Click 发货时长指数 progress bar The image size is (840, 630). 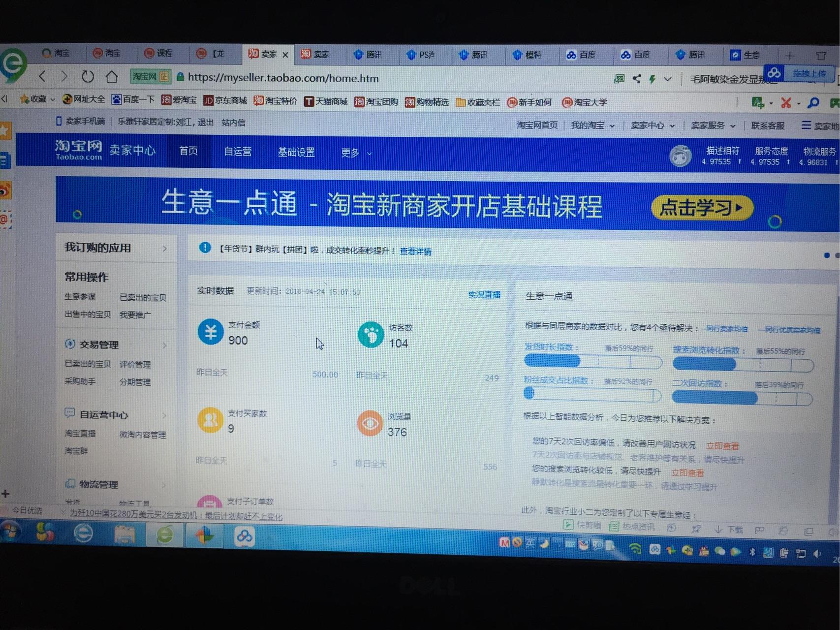tap(593, 362)
